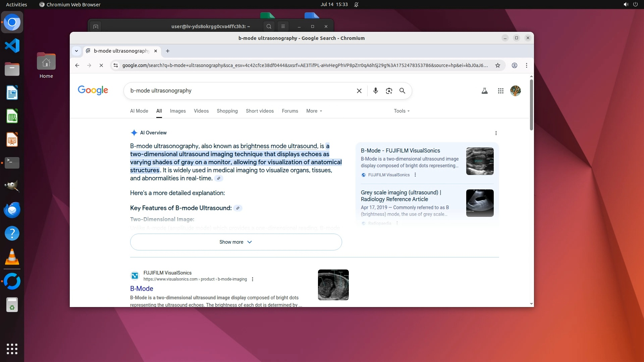Switch to the Images tab

pyautogui.click(x=177, y=111)
